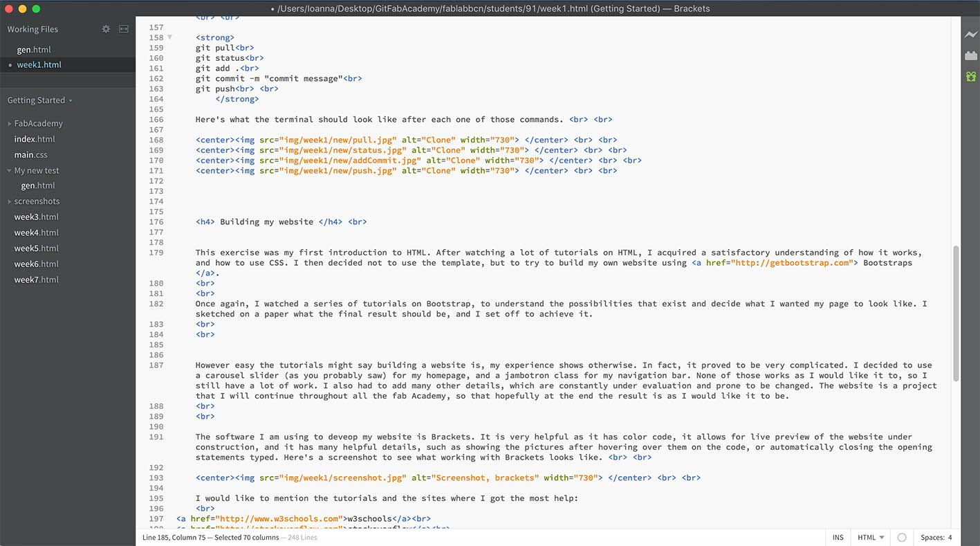Click the 'git commit -m' code line
Image resolution: width=980 pixels, height=546 pixels.
(x=279, y=79)
